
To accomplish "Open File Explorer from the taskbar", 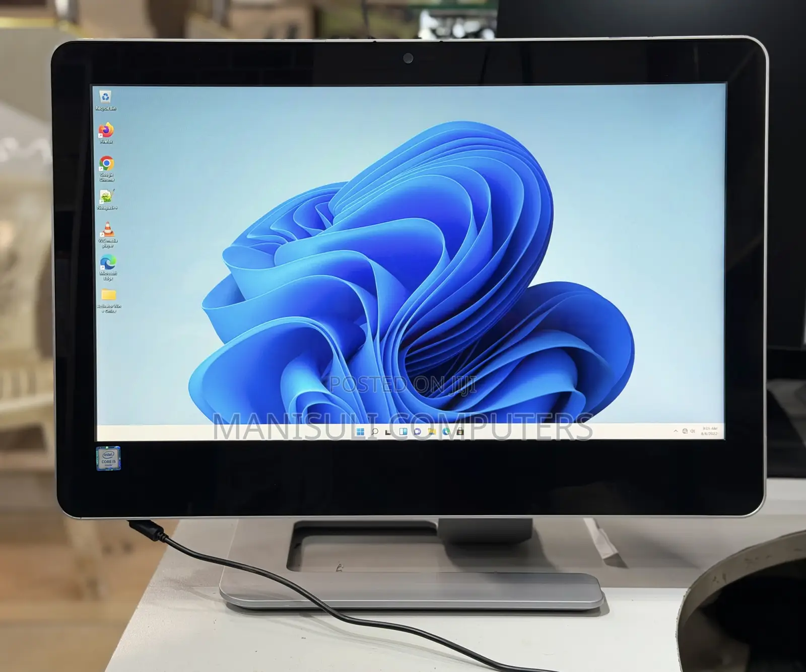I will pyautogui.click(x=432, y=432).
